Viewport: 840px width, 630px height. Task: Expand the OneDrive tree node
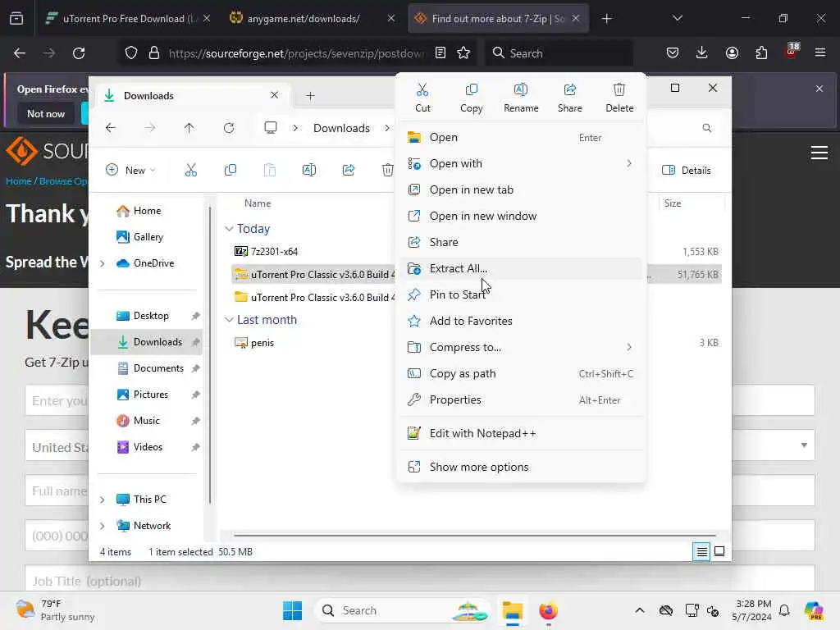tap(103, 263)
